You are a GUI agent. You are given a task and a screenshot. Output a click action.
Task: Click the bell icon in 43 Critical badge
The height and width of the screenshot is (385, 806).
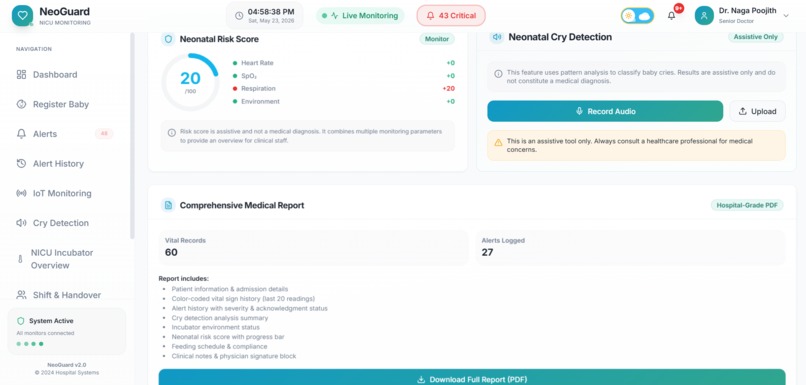point(431,16)
